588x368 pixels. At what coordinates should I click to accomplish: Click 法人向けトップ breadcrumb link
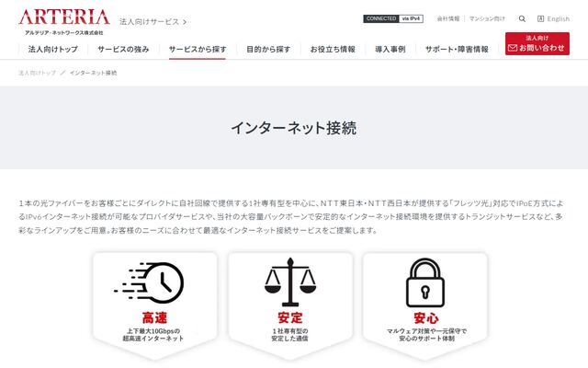[37, 73]
